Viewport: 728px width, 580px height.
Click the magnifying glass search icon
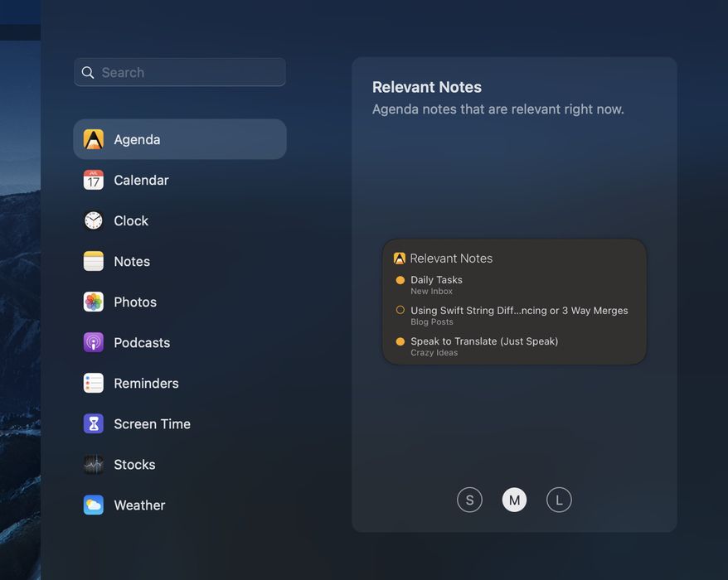[88, 72]
